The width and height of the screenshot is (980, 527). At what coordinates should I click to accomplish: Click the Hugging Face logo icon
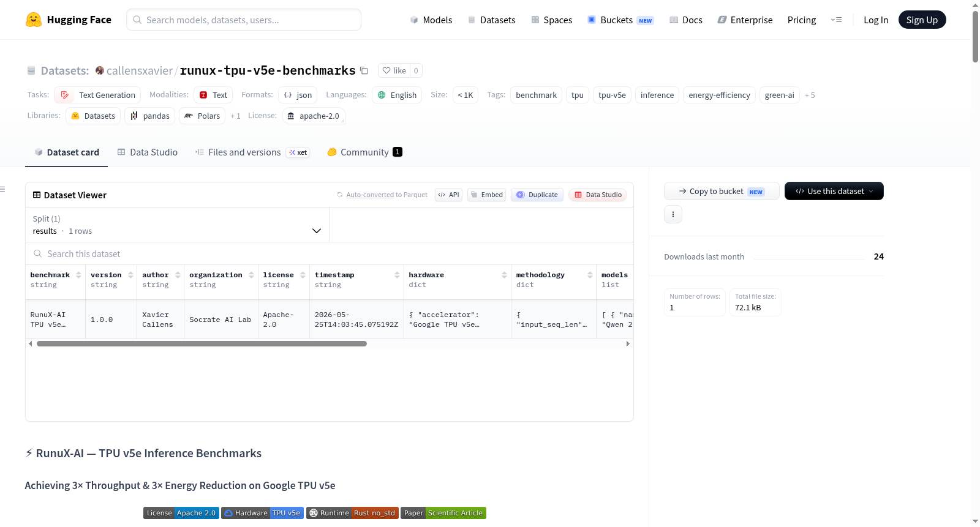click(34, 20)
